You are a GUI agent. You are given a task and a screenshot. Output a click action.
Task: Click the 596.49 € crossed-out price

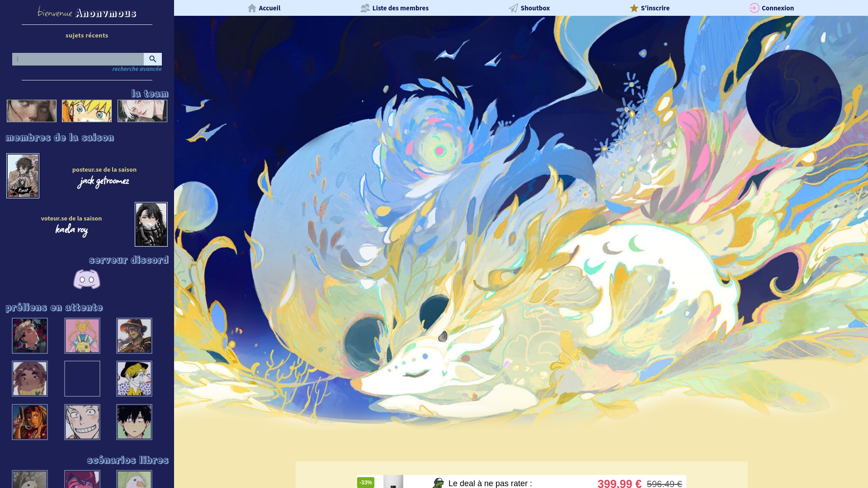point(664,484)
